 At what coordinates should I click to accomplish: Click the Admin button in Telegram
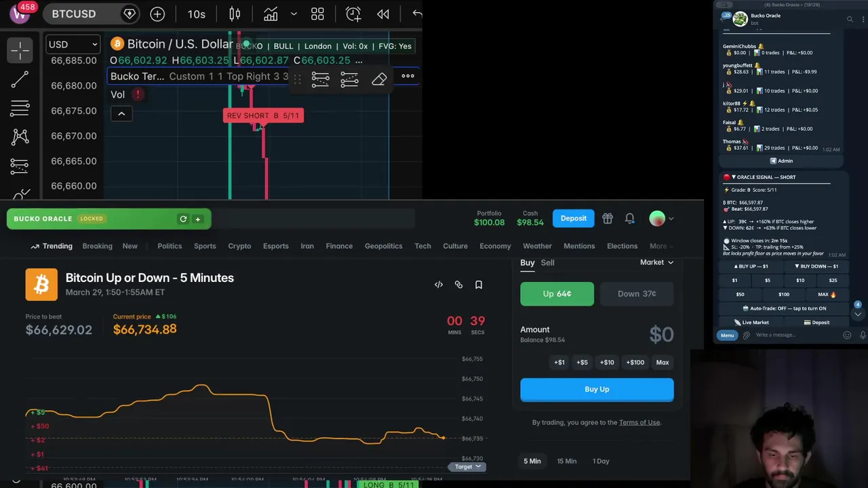click(x=781, y=161)
